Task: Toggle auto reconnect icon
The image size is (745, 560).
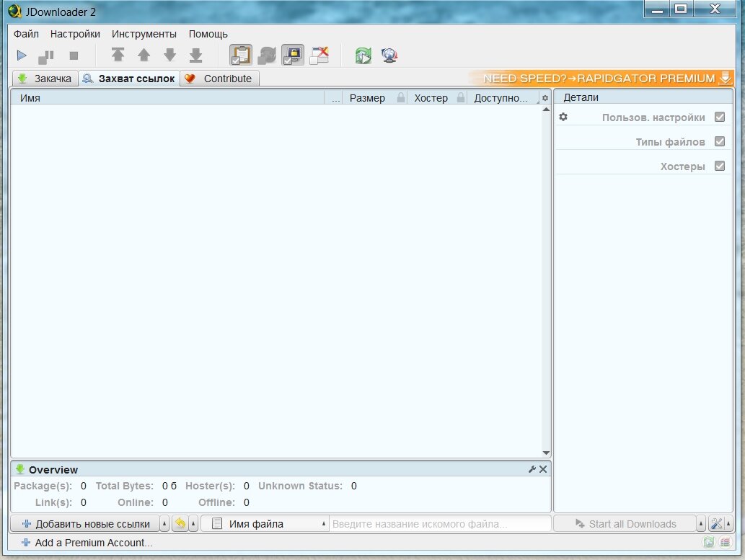Action: click(267, 55)
